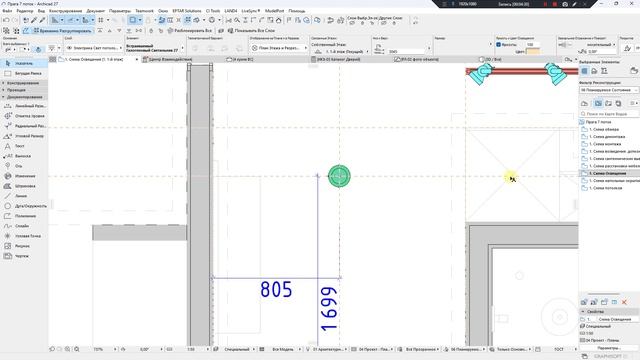
Task: Click the Project Map icon in navigator
Action: click(584, 104)
